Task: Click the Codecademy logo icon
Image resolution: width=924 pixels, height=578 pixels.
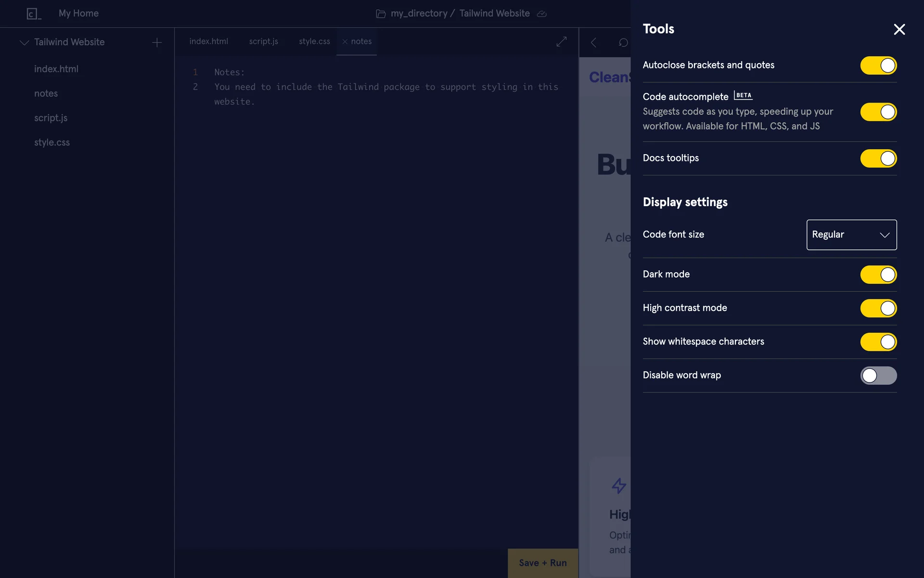Action: [x=33, y=13]
